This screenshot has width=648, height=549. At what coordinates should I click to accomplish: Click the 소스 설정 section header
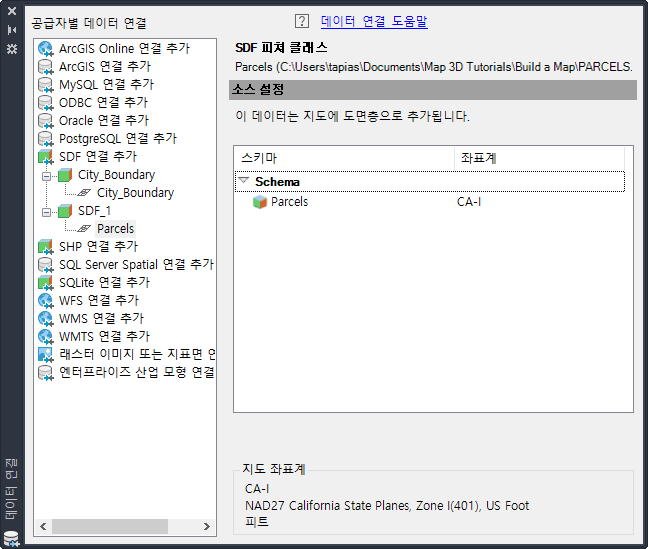(x=433, y=90)
